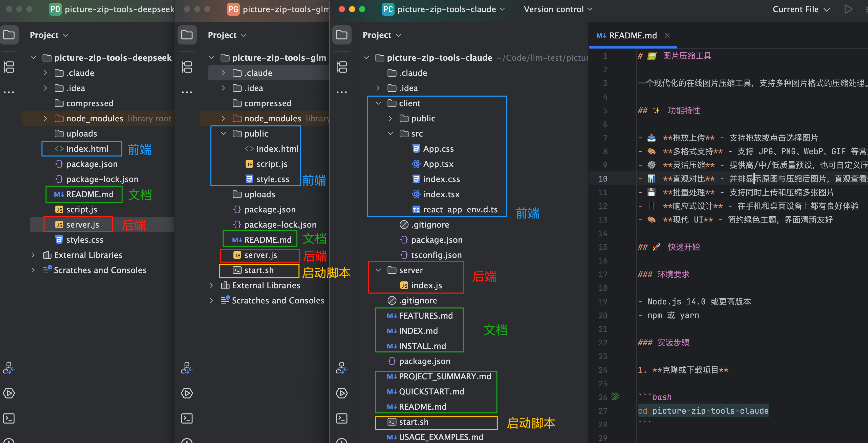Open Project tool window in claude window
The width and height of the screenshot is (868, 443).
tap(342, 35)
